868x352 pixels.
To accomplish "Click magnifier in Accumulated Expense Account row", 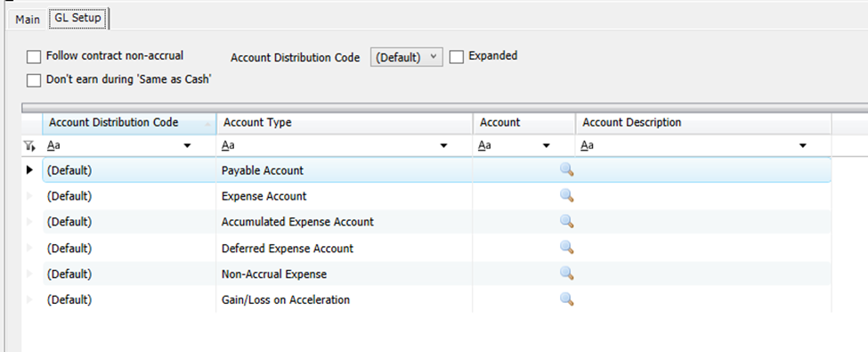I will (566, 221).
